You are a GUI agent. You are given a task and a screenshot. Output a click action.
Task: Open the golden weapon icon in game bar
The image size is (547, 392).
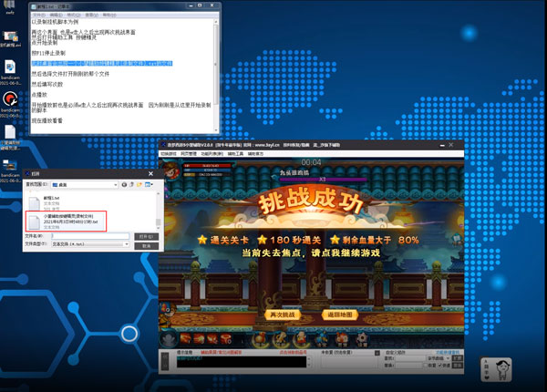[280, 338]
